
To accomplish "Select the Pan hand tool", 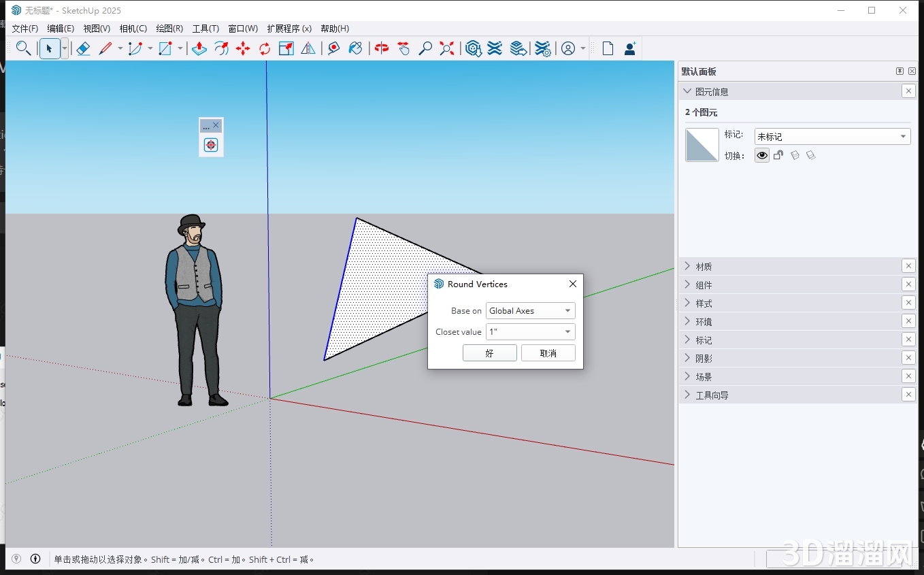I will pos(403,48).
